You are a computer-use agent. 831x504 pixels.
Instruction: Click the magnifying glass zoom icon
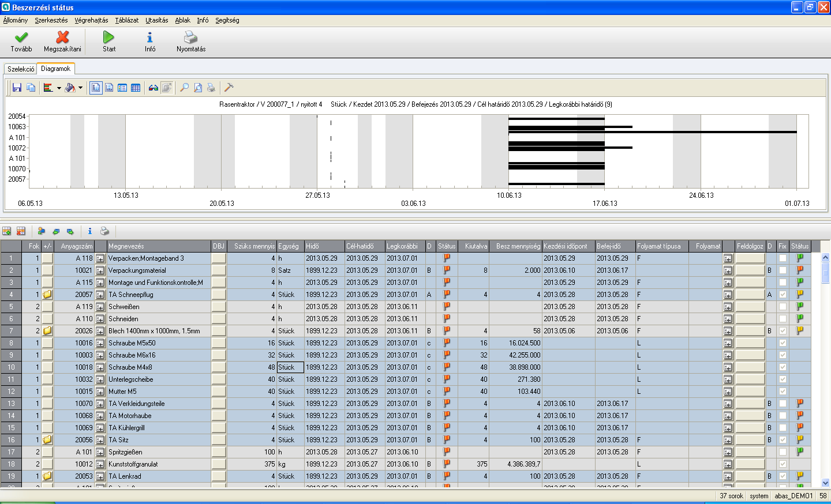coord(185,88)
